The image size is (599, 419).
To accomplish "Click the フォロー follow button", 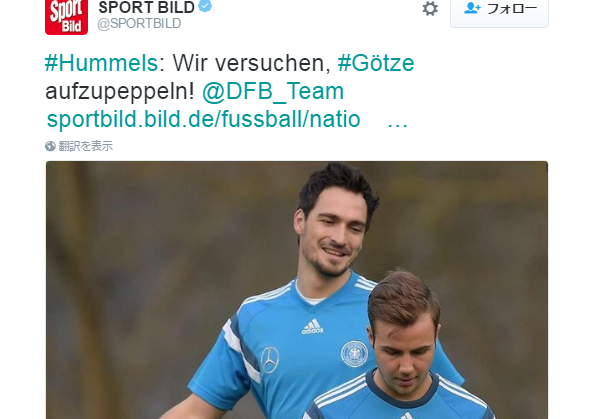I will 499,11.
